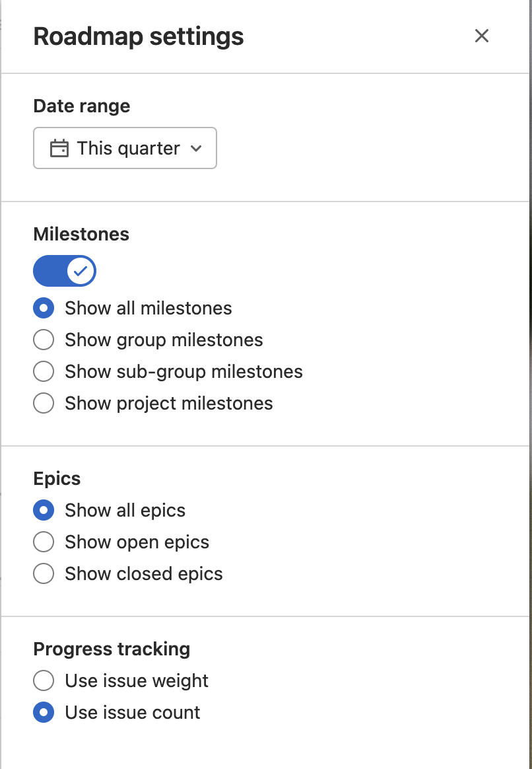Click the Date range section heading
This screenshot has height=769, width=532.
pyautogui.click(x=82, y=106)
